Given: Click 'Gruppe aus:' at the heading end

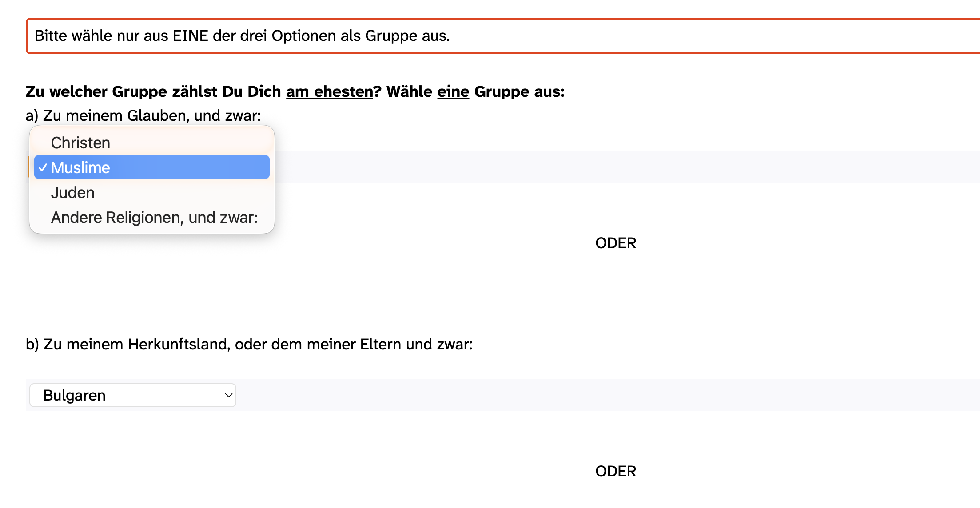Looking at the screenshot, I should coord(519,91).
